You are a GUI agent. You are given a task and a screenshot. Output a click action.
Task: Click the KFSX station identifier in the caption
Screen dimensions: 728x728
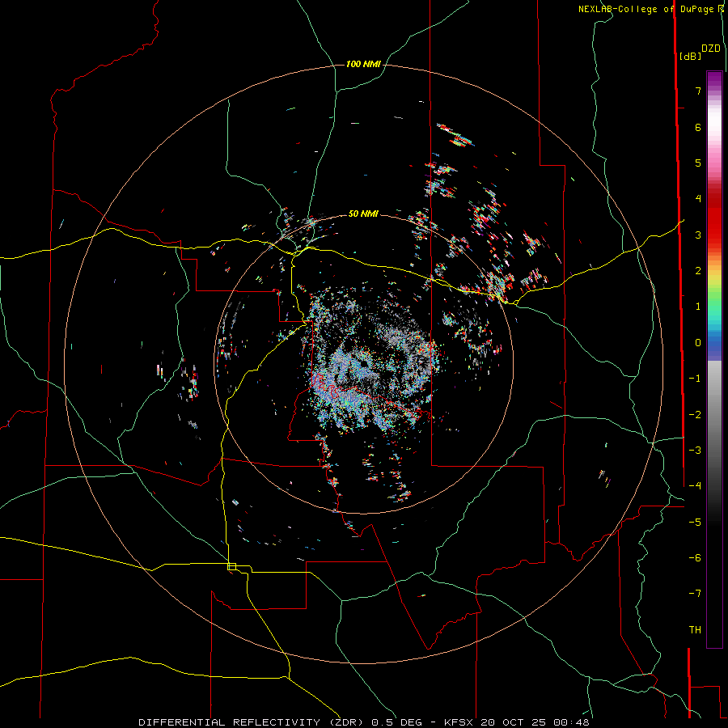459,722
